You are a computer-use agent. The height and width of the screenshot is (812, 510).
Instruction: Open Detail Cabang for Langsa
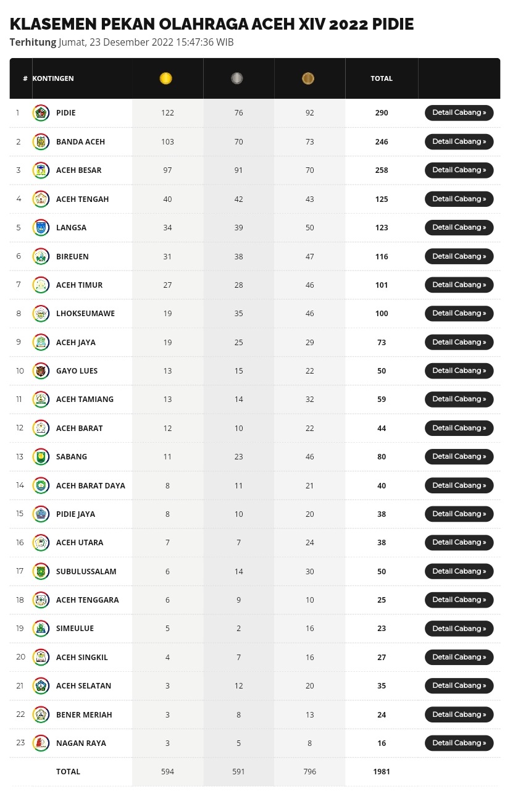point(459,227)
